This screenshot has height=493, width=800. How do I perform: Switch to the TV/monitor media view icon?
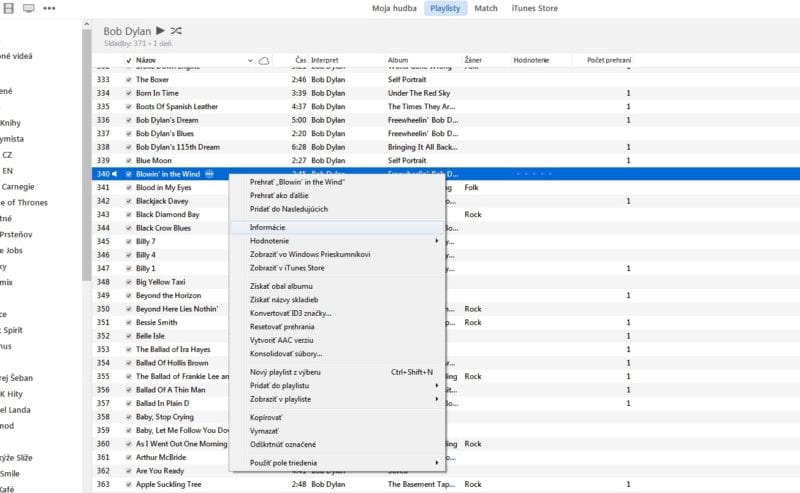pyautogui.click(x=29, y=8)
